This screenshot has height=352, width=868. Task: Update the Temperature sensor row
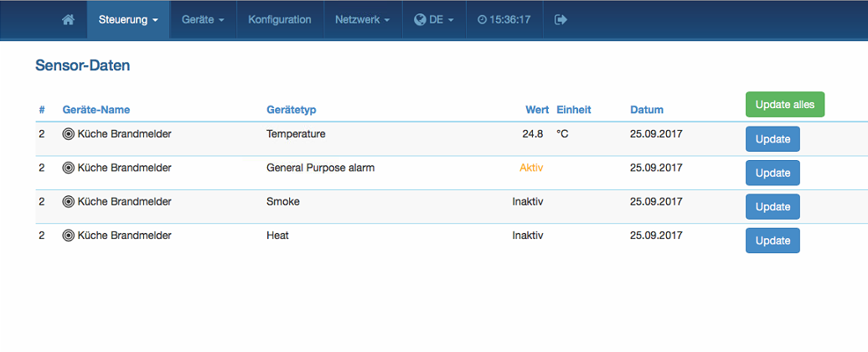pos(772,138)
